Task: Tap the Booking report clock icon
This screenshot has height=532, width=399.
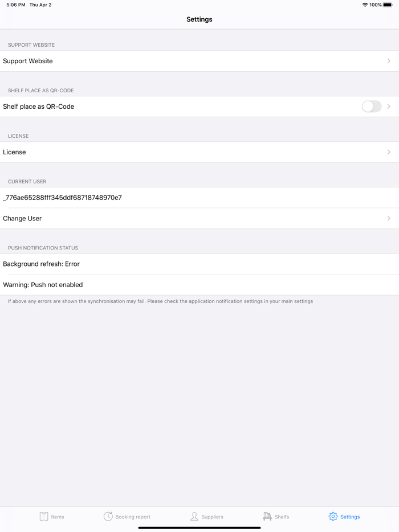Action: tap(108, 517)
